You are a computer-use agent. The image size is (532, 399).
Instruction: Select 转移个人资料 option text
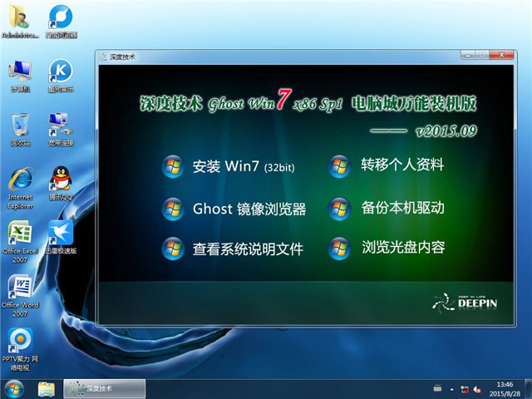coord(402,165)
